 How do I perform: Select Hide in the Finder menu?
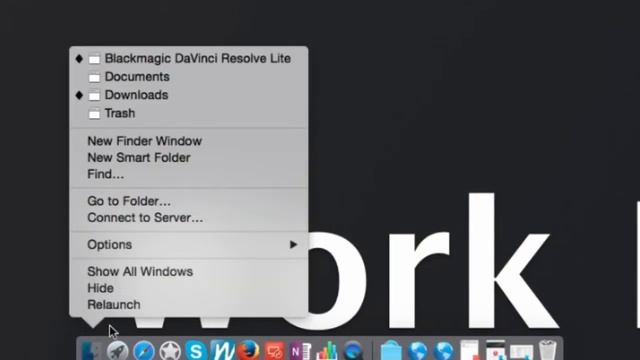pyautogui.click(x=189, y=288)
